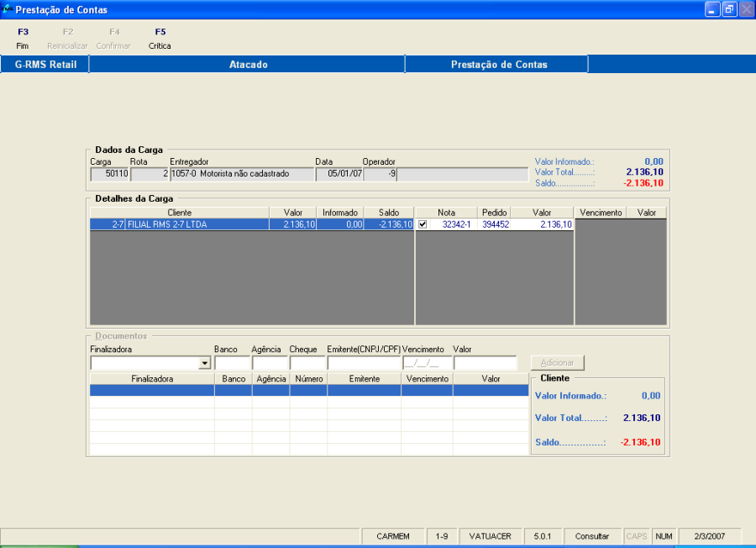The height and width of the screenshot is (548, 756).
Task: Select the G-RMS Retail header tab
Action: click(45, 64)
